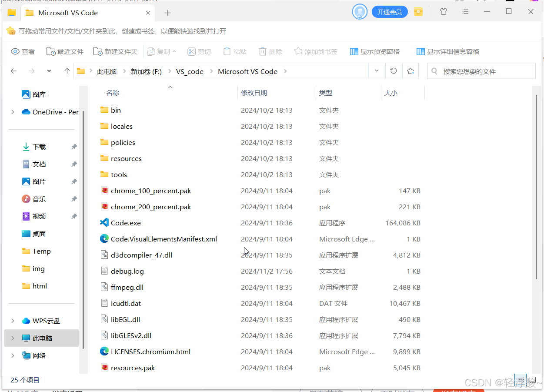Select the locales folder icon
544x392 pixels.
(104, 126)
